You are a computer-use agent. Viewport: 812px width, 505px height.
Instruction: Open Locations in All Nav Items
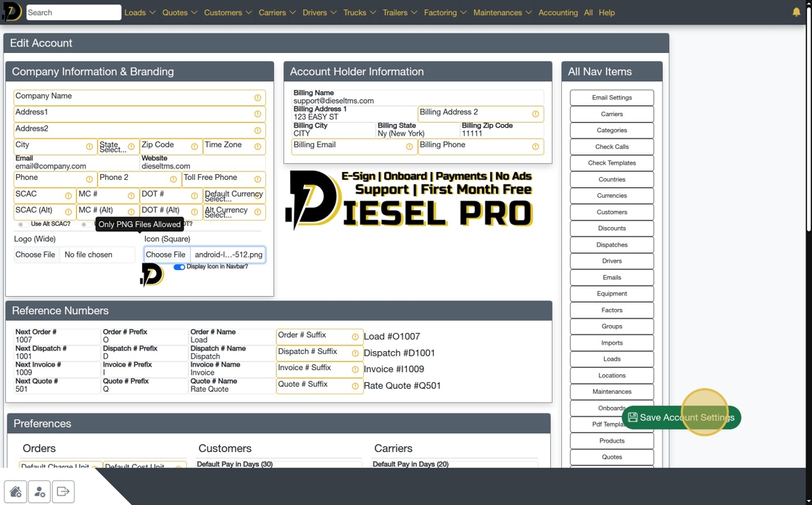pos(612,375)
